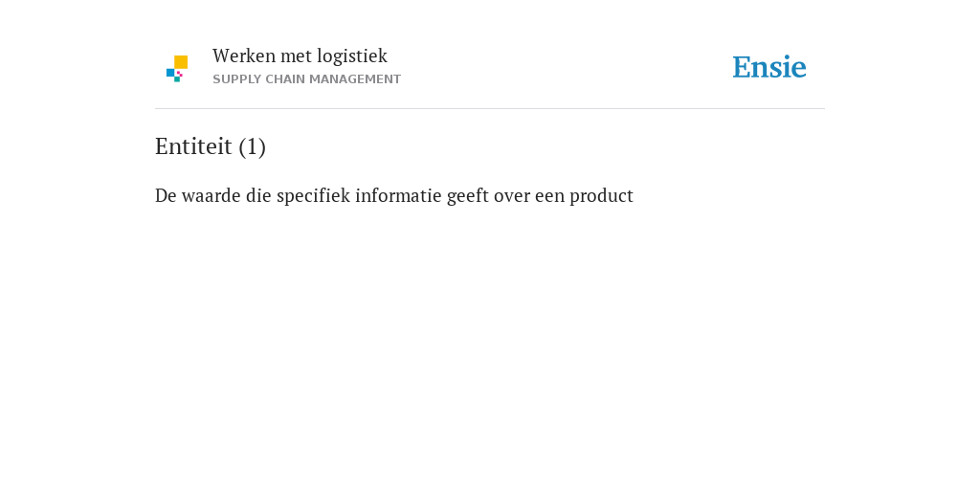Click the (1) number in the heading

tap(253, 147)
